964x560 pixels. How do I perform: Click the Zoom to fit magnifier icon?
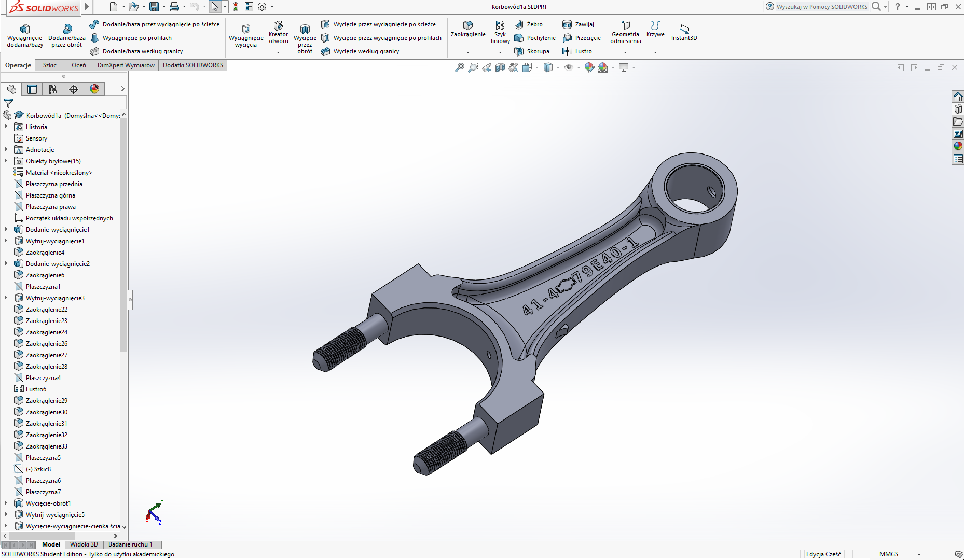coord(459,67)
